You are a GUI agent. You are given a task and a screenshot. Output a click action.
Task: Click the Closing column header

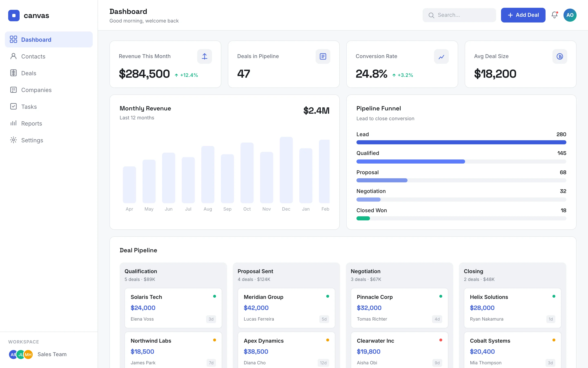[x=473, y=271]
